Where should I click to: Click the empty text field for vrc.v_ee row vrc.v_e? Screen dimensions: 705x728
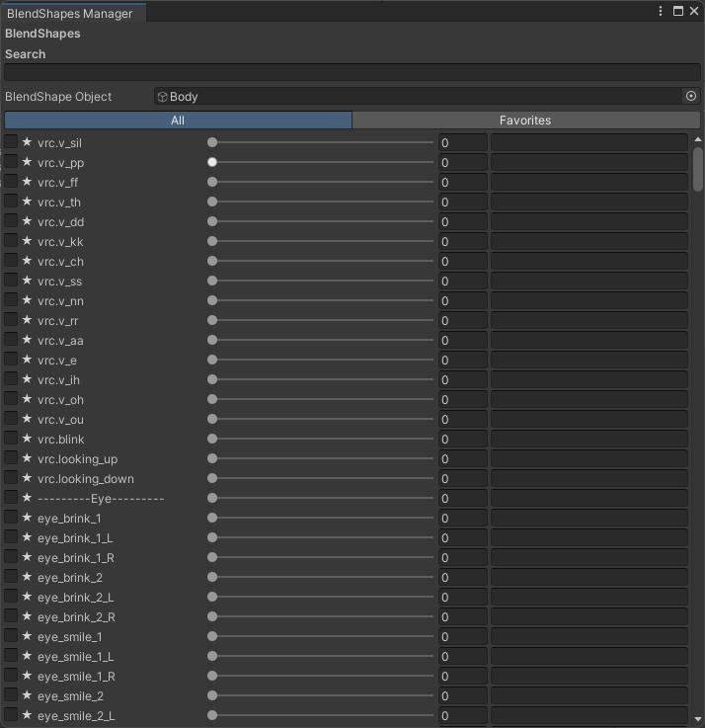tap(588, 361)
